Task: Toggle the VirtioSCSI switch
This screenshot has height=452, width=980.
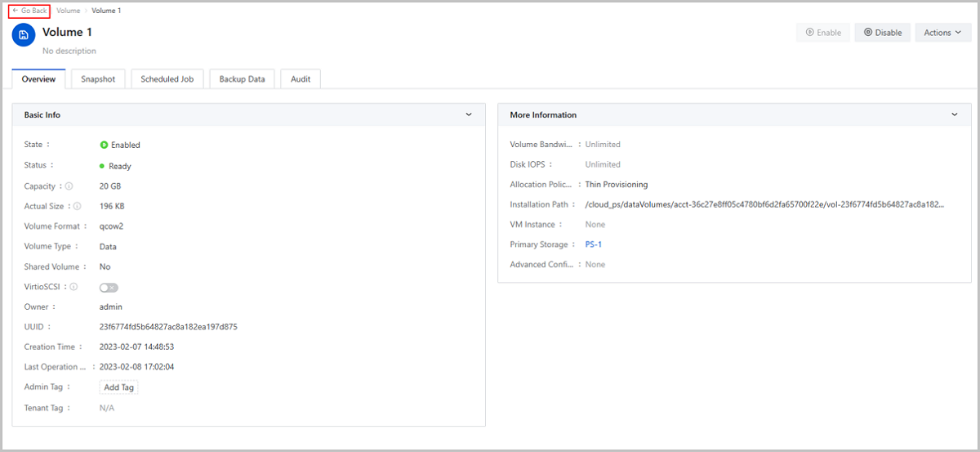Action: click(x=109, y=287)
